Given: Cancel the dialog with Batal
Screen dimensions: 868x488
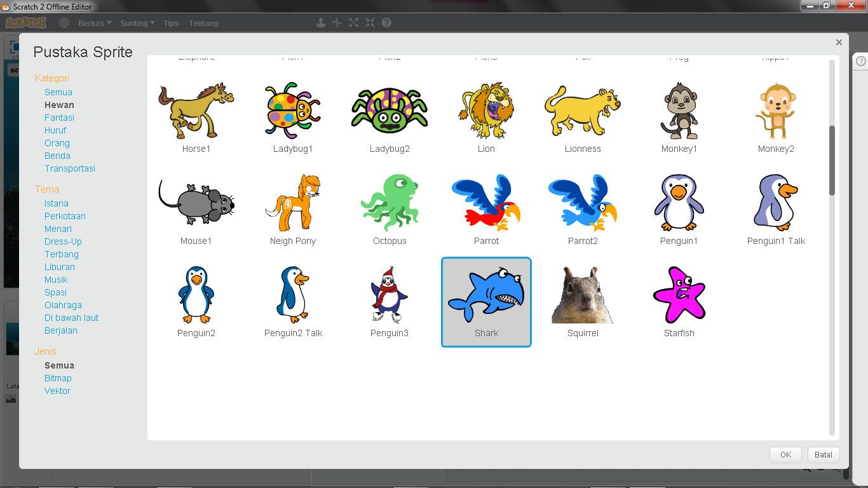Looking at the screenshot, I should tap(824, 455).
